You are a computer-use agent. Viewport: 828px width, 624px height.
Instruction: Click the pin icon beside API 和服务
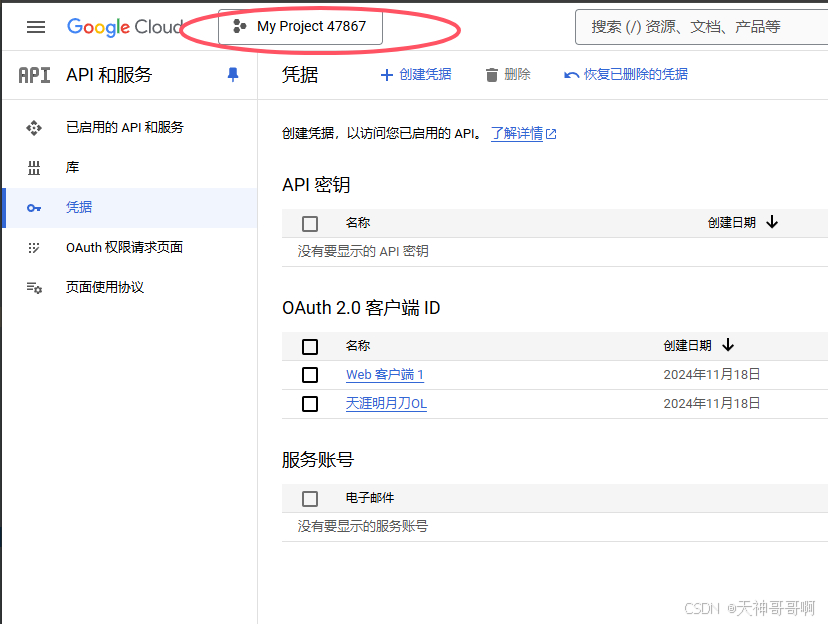click(x=233, y=75)
